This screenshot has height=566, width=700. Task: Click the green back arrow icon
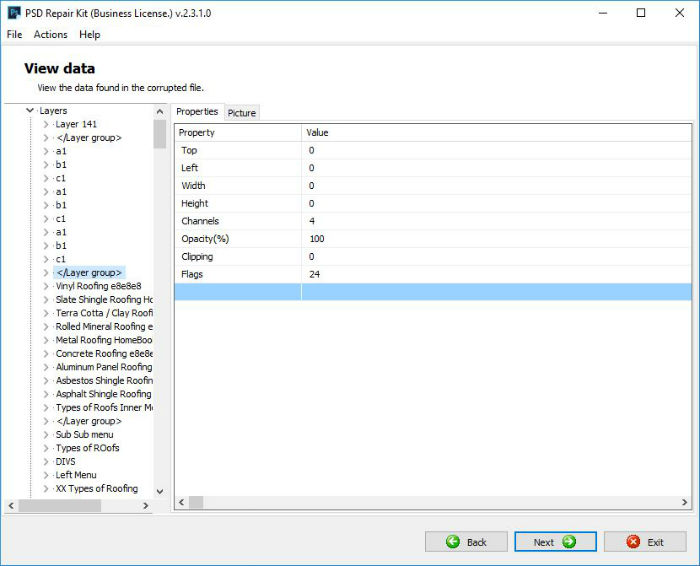click(x=453, y=542)
